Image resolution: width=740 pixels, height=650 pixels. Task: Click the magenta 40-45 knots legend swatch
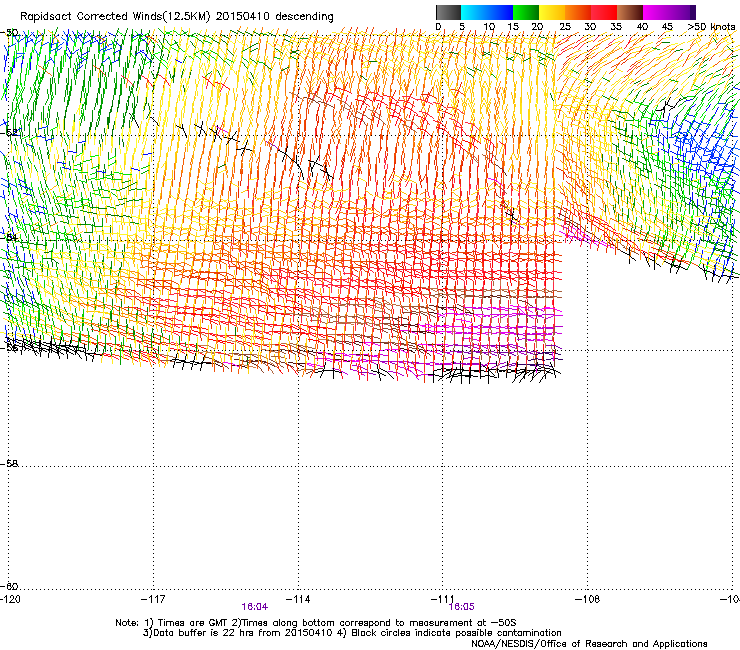[x=656, y=12]
